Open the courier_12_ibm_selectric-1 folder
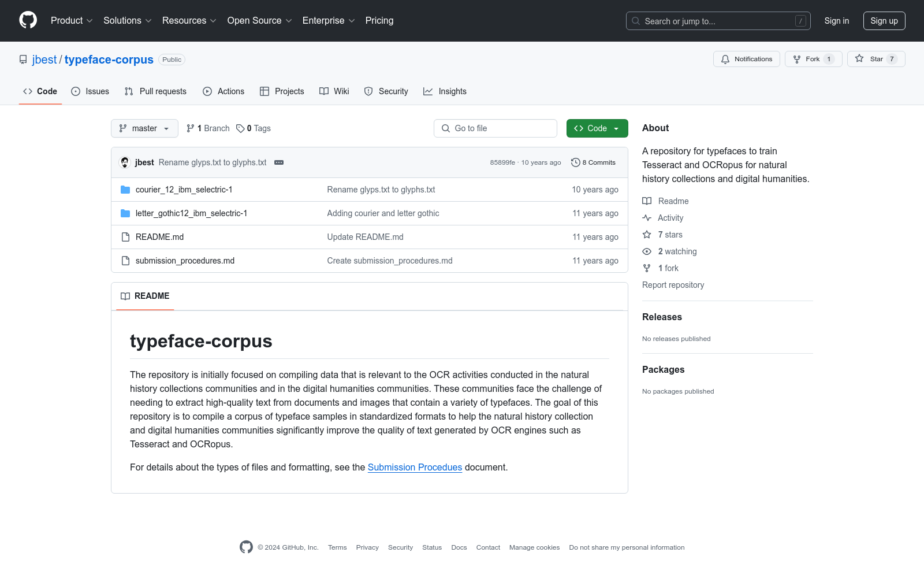 184,190
